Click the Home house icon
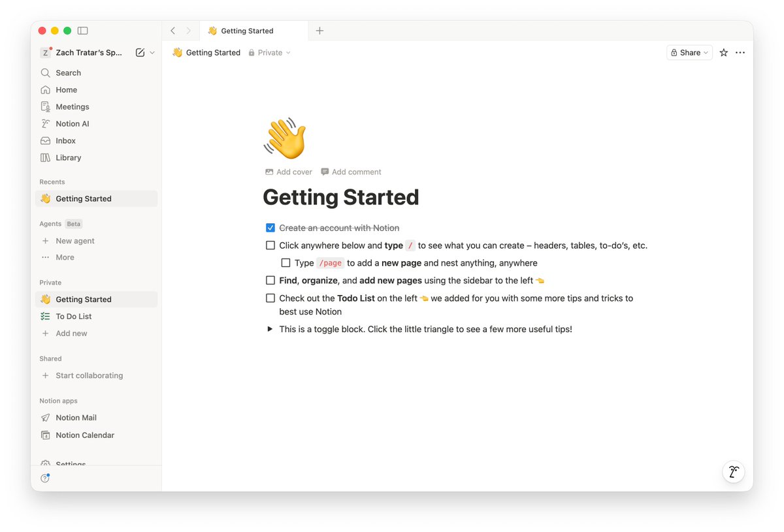The image size is (784, 532). (45, 90)
